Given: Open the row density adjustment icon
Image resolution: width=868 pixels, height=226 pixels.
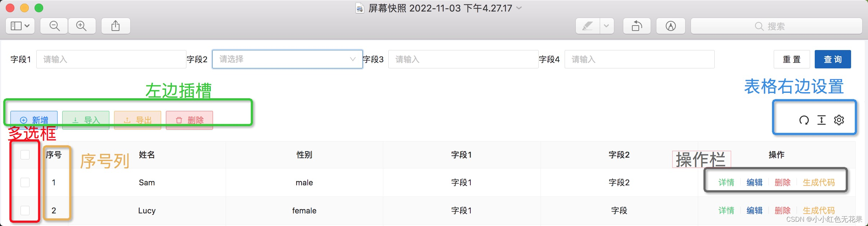Looking at the screenshot, I should (x=821, y=120).
